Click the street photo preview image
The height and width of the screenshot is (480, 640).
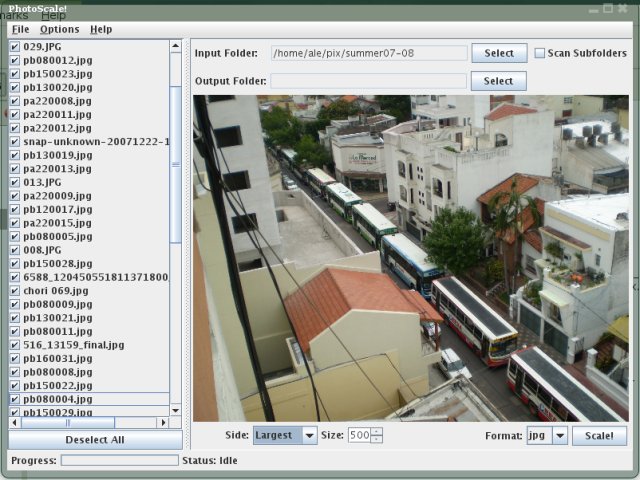pos(411,258)
